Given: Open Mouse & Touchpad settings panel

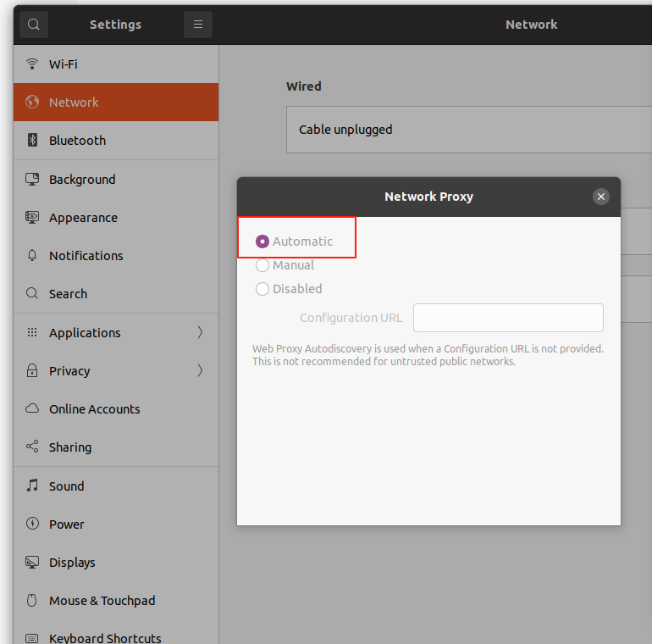Looking at the screenshot, I should pos(116,600).
